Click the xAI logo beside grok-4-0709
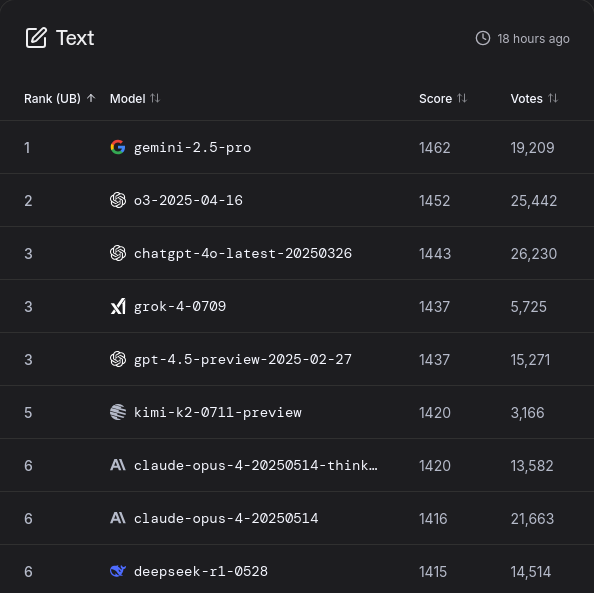The height and width of the screenshot is (593, 594). pos(118,306)
